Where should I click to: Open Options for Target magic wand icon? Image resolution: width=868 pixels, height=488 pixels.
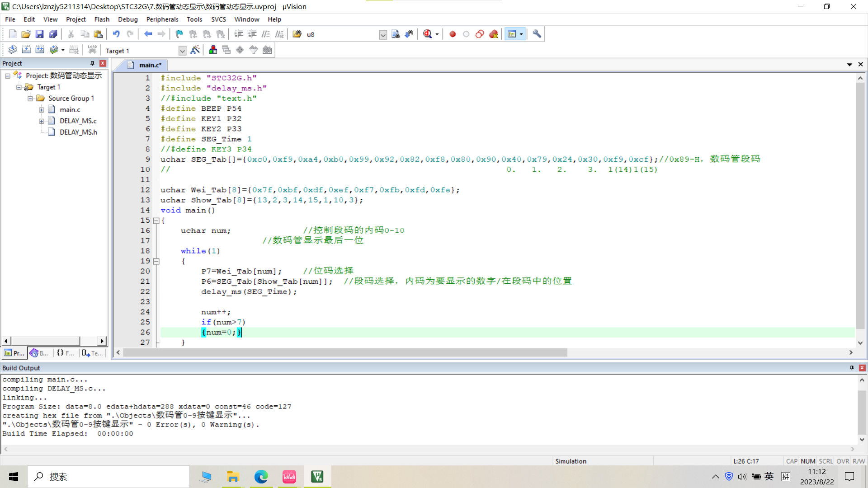tap(195, 50)
